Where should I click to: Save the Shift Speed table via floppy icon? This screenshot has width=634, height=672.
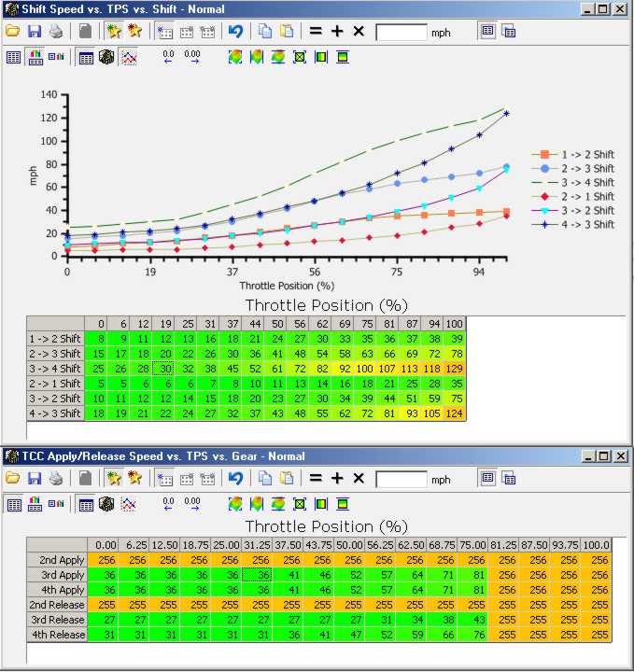click(x=35, y=32)
